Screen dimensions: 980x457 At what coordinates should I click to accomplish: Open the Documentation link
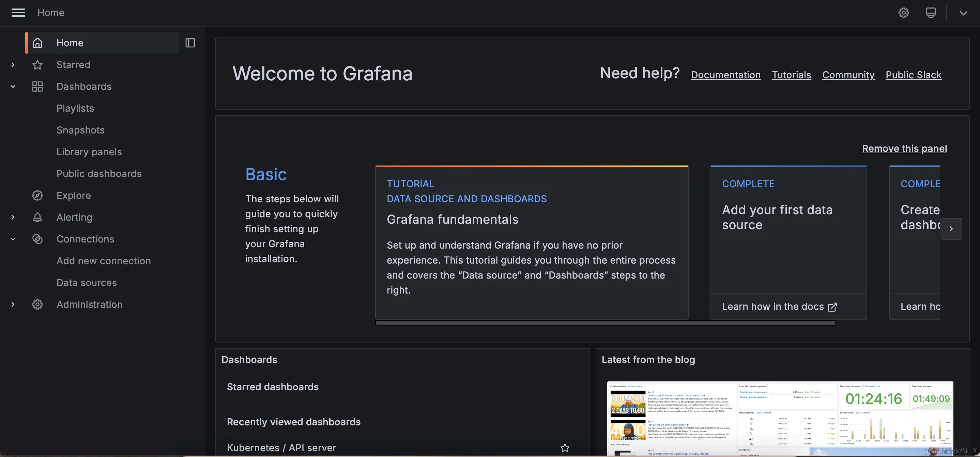pyautogui.click(x=725, y=75)
